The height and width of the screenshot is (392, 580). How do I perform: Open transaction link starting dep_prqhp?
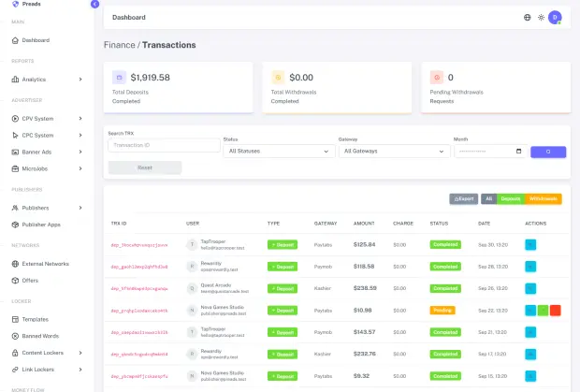point(139,311)
